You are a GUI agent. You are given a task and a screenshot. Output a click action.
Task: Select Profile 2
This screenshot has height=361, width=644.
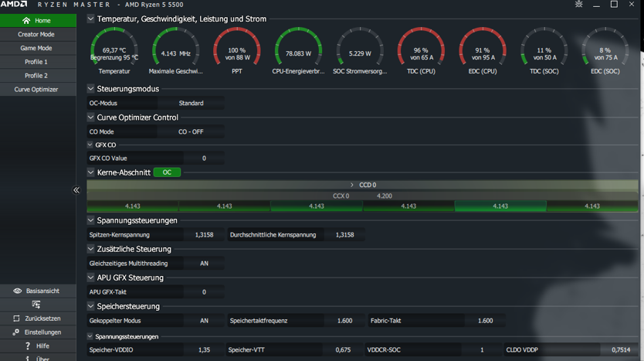point(38,76)
